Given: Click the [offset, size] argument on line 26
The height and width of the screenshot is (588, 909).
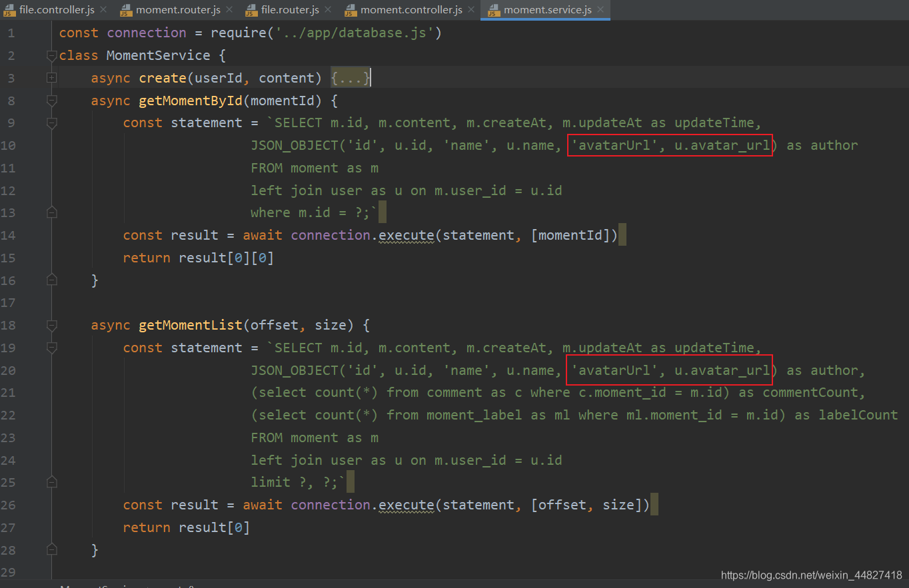Looking at the screenshot, I should [x=586, y=505].
